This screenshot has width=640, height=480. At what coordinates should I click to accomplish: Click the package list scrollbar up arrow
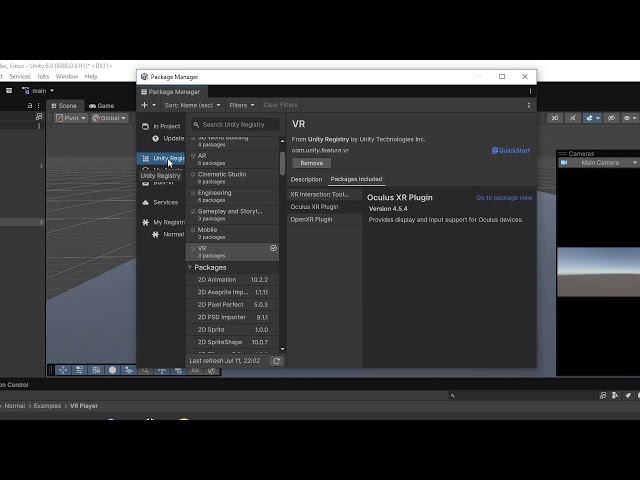click(282, 141)
